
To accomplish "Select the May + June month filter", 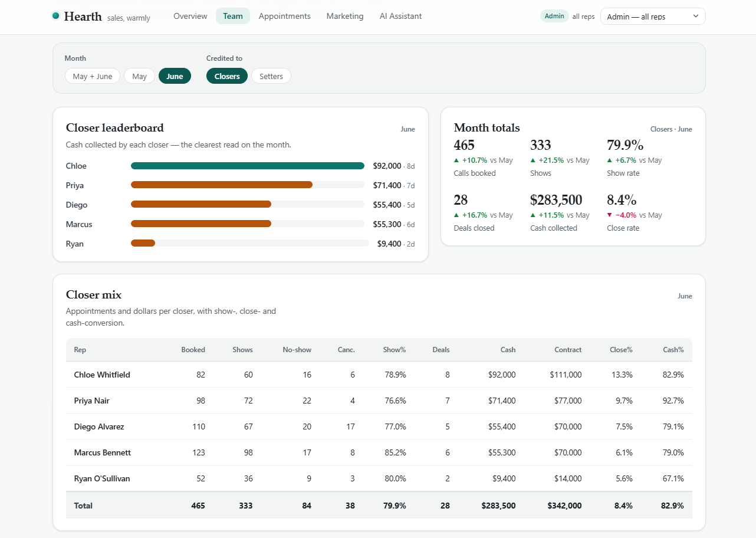I will (93, 76).
